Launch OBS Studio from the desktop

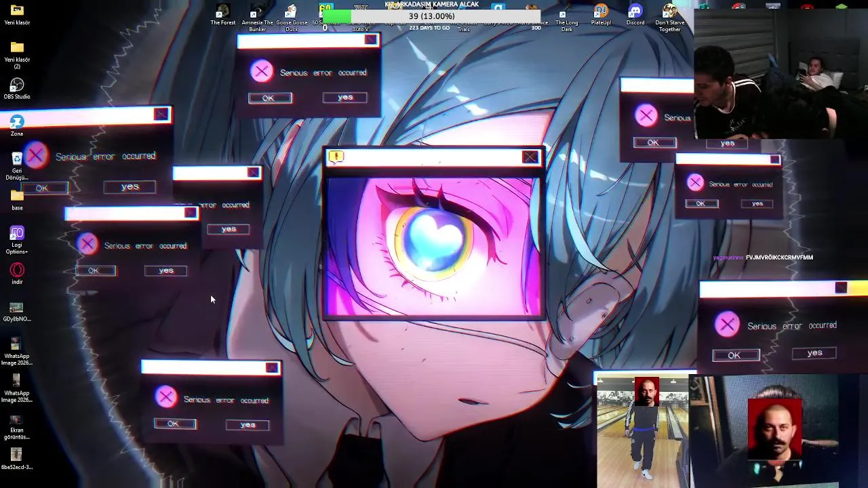tap(17, 89)
